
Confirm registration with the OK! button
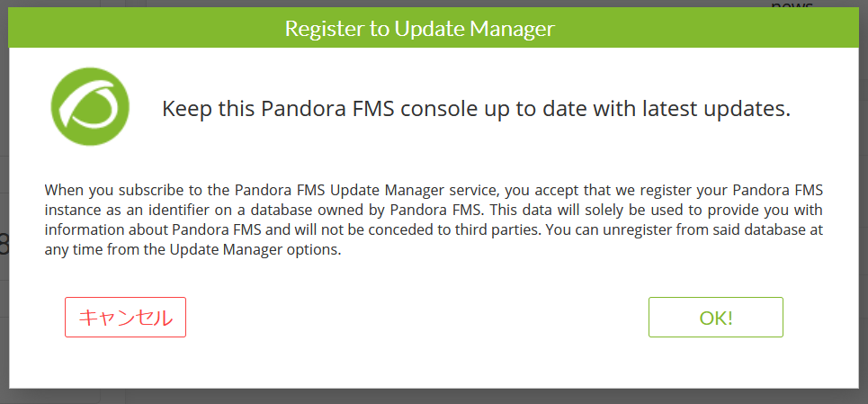coord(716,317)
